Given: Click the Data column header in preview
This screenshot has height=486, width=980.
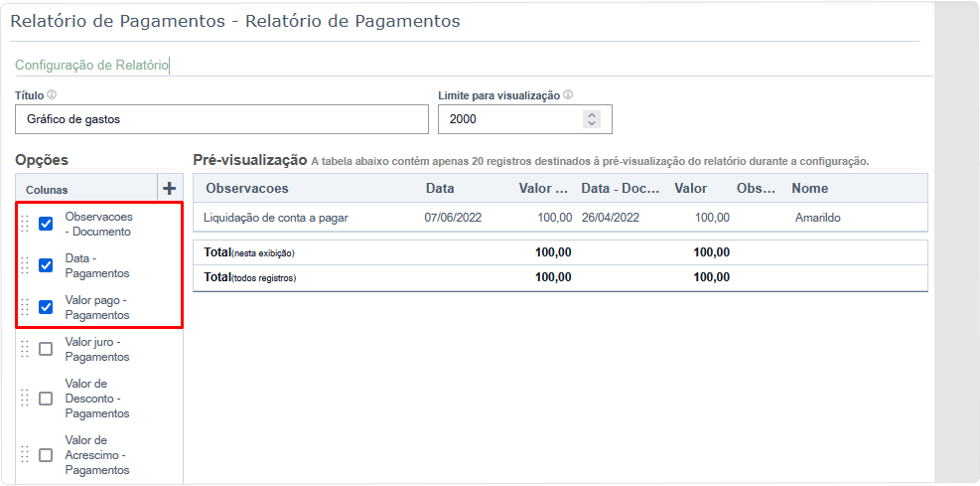Looking at the screenshot, I should pyautogui.click(x=440, y=188).
